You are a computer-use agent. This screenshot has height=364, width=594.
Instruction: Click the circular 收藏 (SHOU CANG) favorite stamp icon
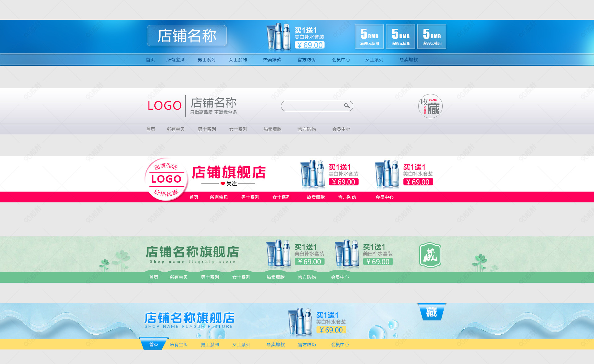pyautogui.click(x=430, y=106)
